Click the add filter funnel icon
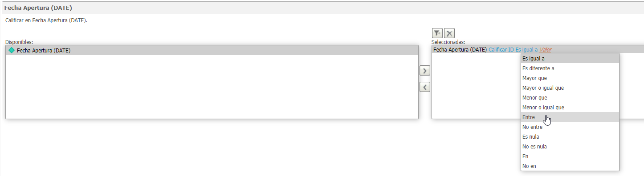The width and height of the screenshot is (644, 176). click(437, 33)
